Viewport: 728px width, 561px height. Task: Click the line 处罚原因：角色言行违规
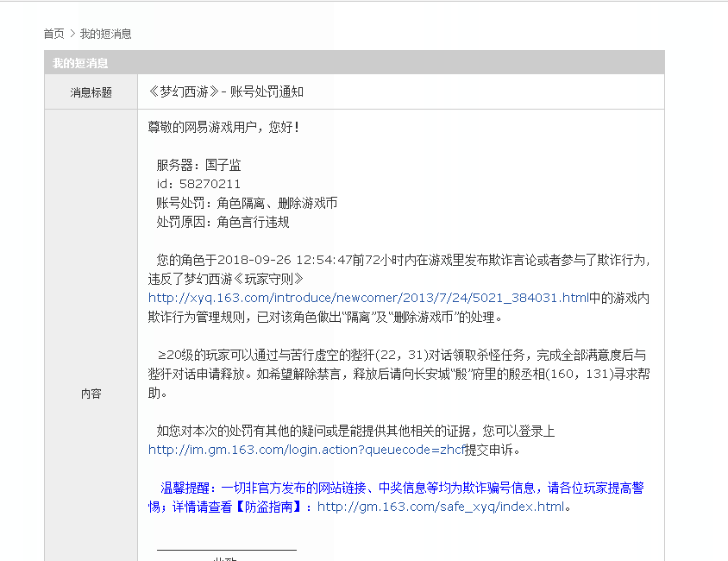(x=223, y=222)
